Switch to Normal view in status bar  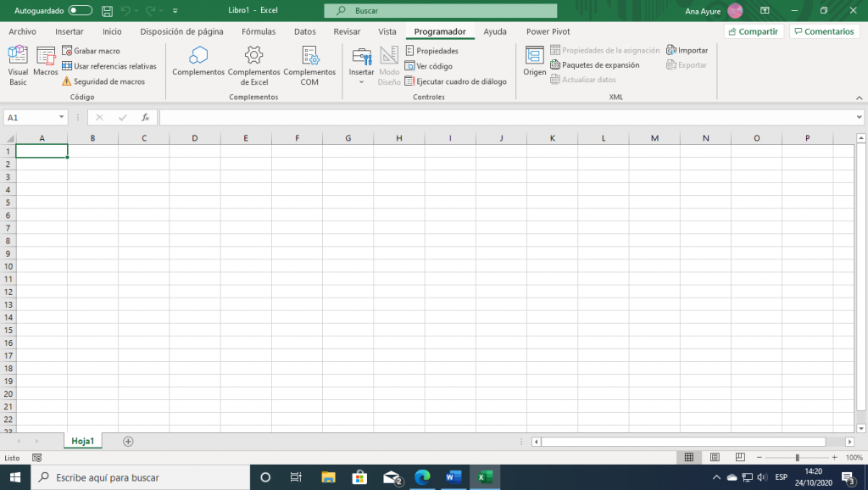pos(688,457)
